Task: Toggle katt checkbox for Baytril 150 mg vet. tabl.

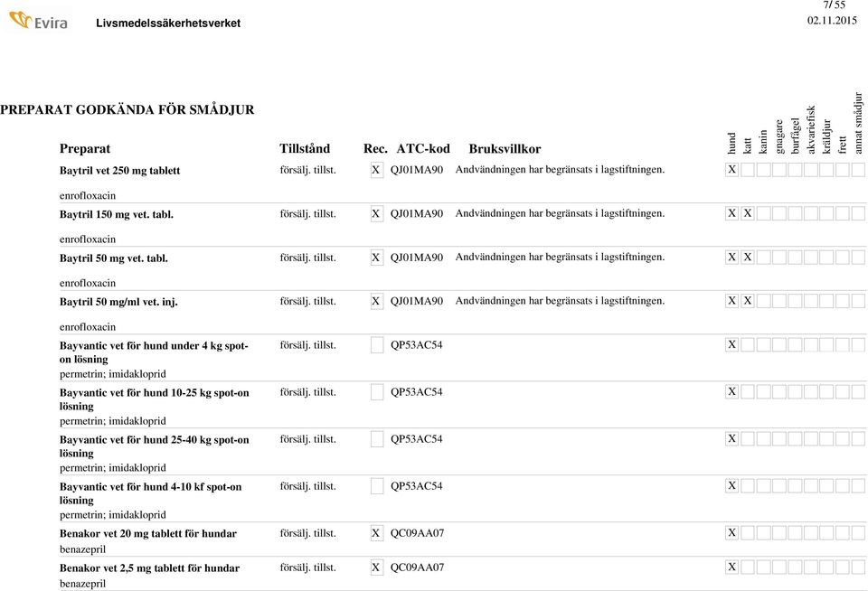Action: (748, 213)
